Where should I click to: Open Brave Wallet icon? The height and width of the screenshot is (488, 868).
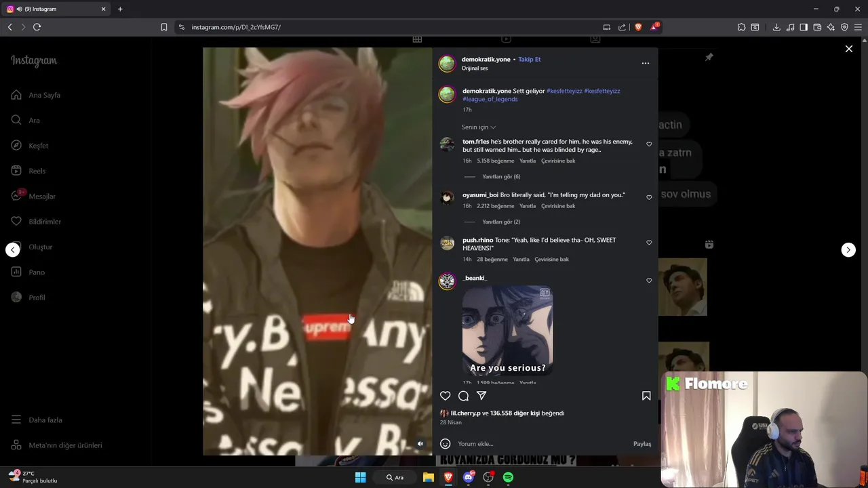click(x=817, y=27)
